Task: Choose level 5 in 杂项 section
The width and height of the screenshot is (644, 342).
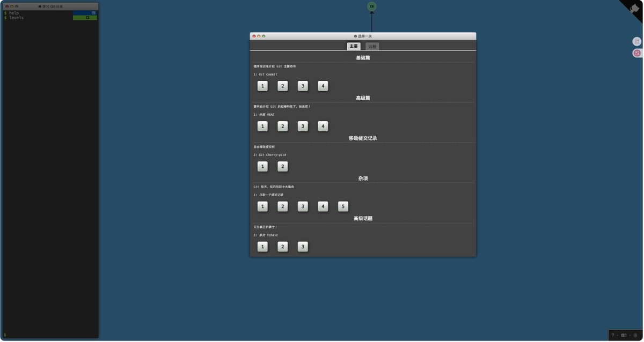Action: pos(343,206)
